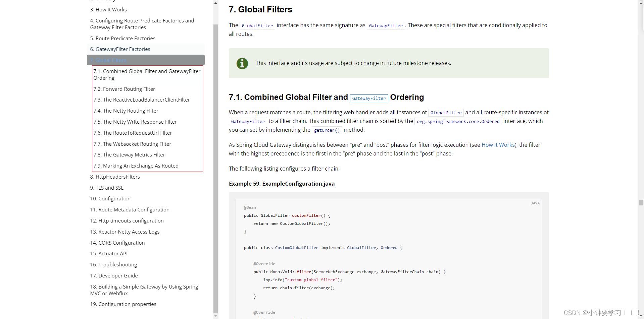The height and width of the screenshot is (319, 644).
Task: Click the JAVA language label on code block
Action: coord(535,203)
